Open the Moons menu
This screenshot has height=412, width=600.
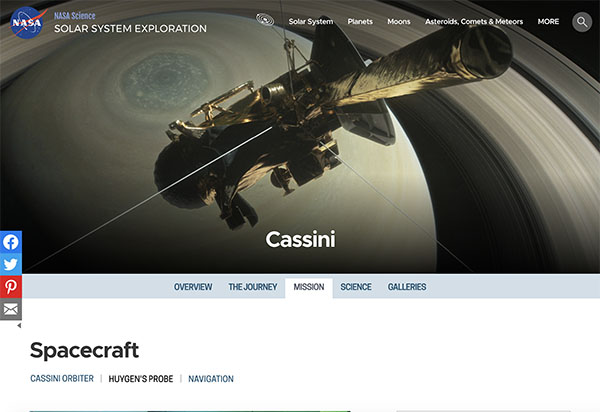coord(399,21)
